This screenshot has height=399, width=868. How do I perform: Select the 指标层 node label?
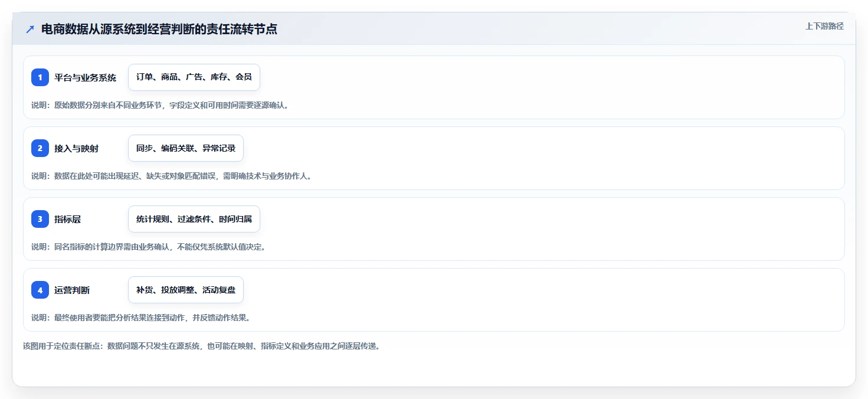pos(68,219)
